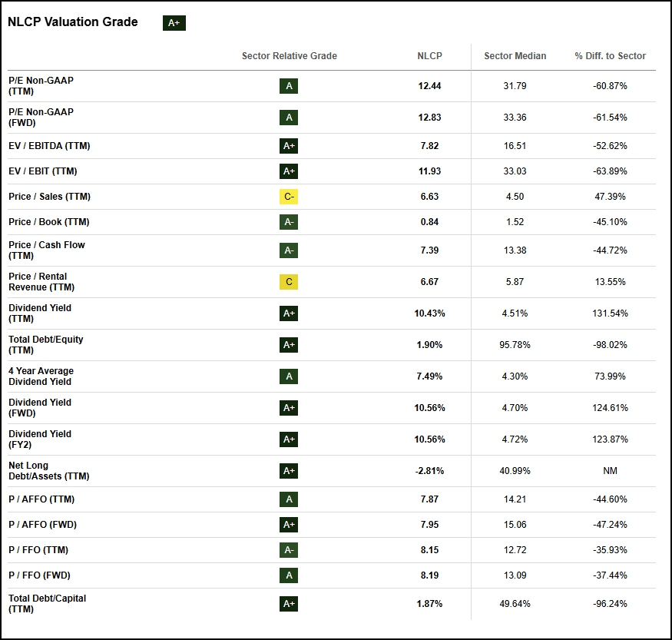The width and height of the screenshot is (672, 640).
Task: Select the NLCP value 12.44 for P/E TTM
Action: (x=429, y=86)
